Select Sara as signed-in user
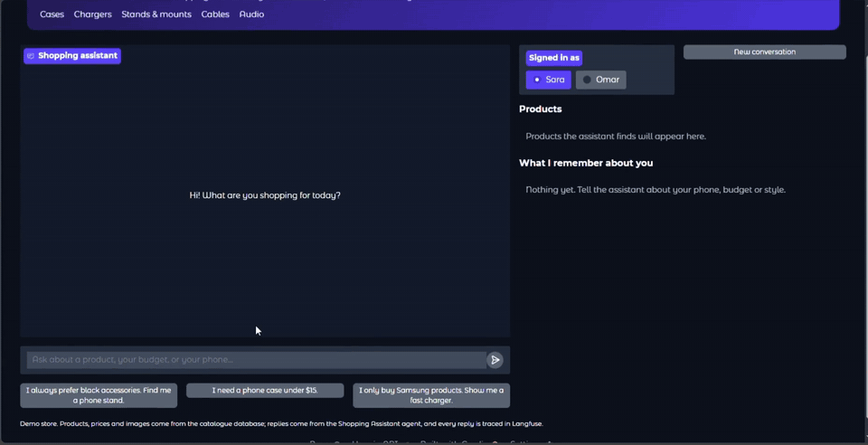 [548, 80]
